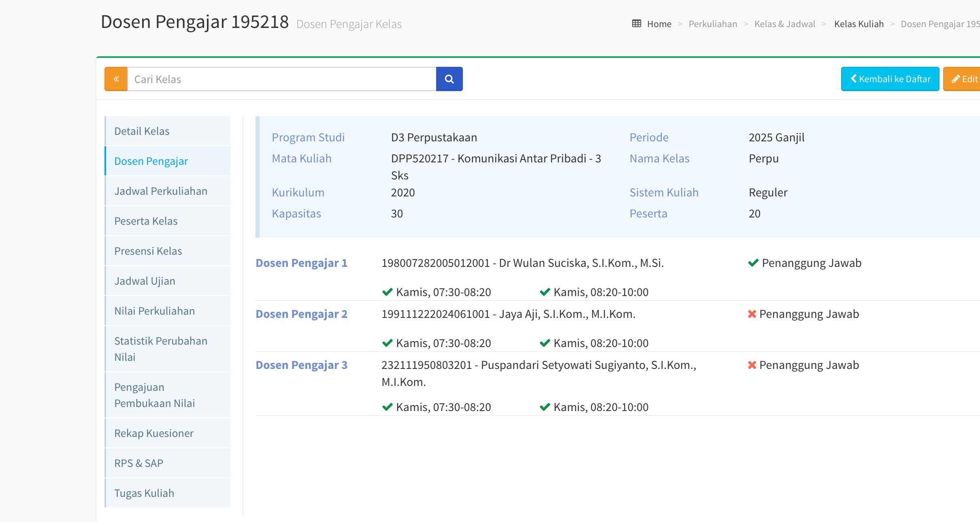The image size is (980, 522).
Task: Click Perkuliahan breadcrumb link
Action: [x=713, y=24]
